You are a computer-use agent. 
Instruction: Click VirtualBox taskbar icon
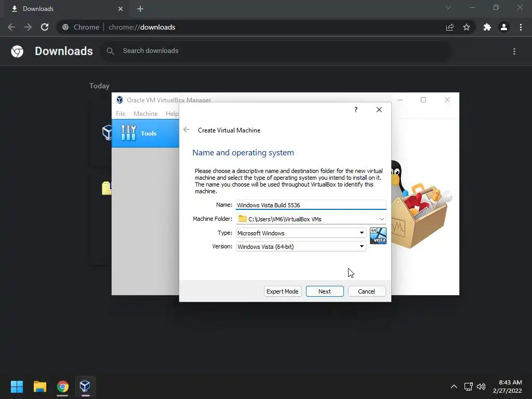pyautogui.click(x=85, y=387)
